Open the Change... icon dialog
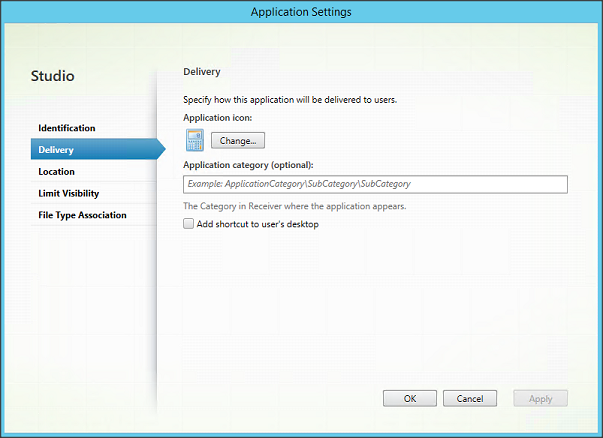Screen dimensions: 603x438 238,141
